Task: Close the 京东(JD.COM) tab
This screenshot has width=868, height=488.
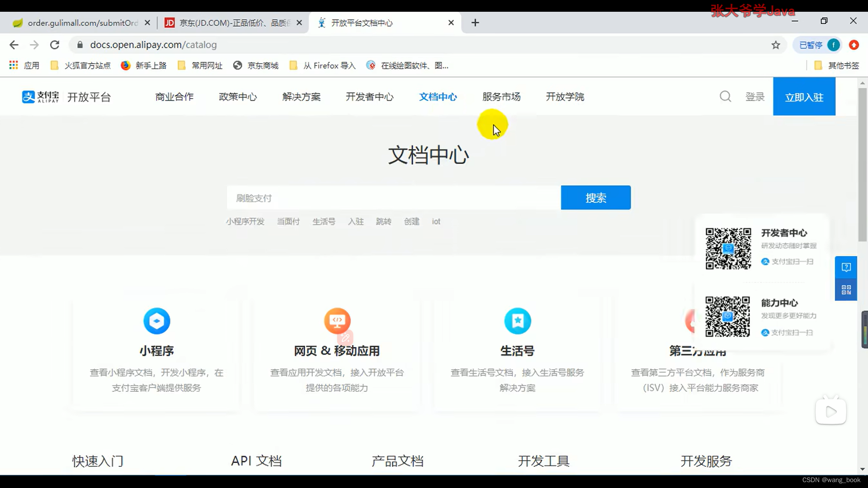Action: pyautogui.click(x=299, y=23)
